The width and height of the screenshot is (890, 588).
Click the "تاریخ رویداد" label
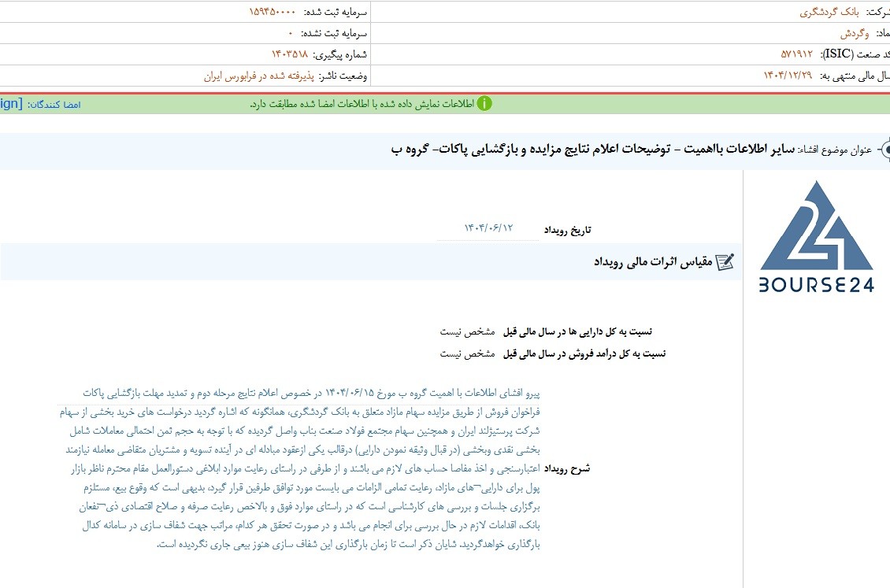568,230
